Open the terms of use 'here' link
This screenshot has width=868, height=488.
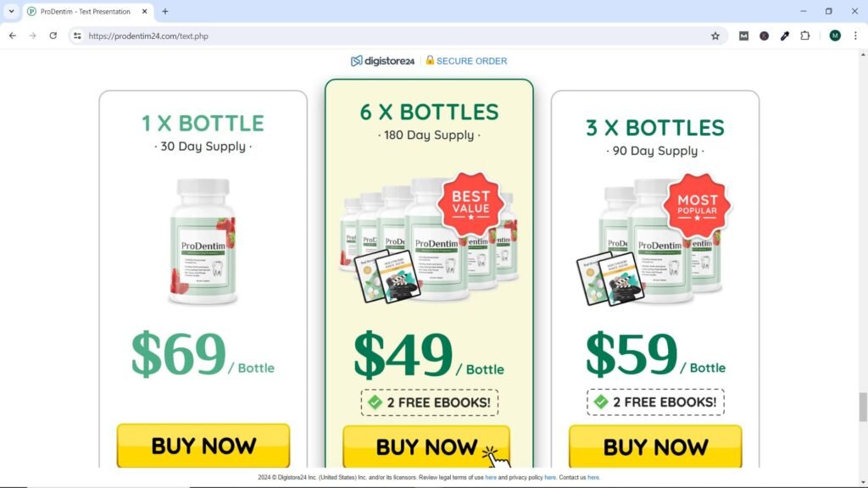pyautogui.click(x=491, y=478)
